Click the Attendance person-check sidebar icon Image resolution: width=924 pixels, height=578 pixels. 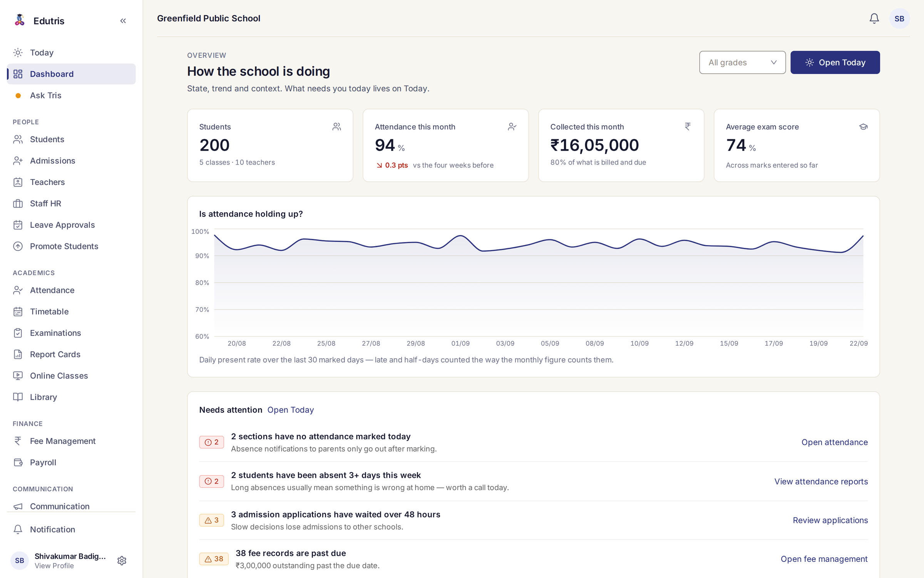[18, 290]
